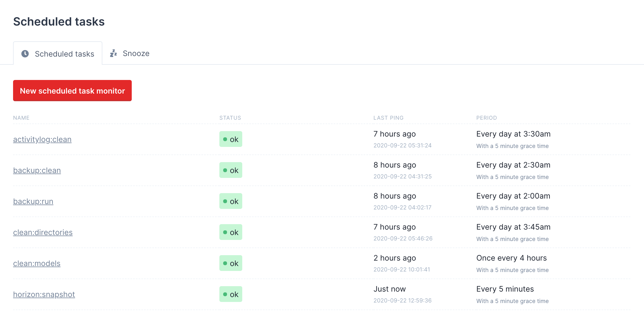Click the ok status icon for horizon:snapshot
This screenshot has height=315, width=644.
(231, 294)
